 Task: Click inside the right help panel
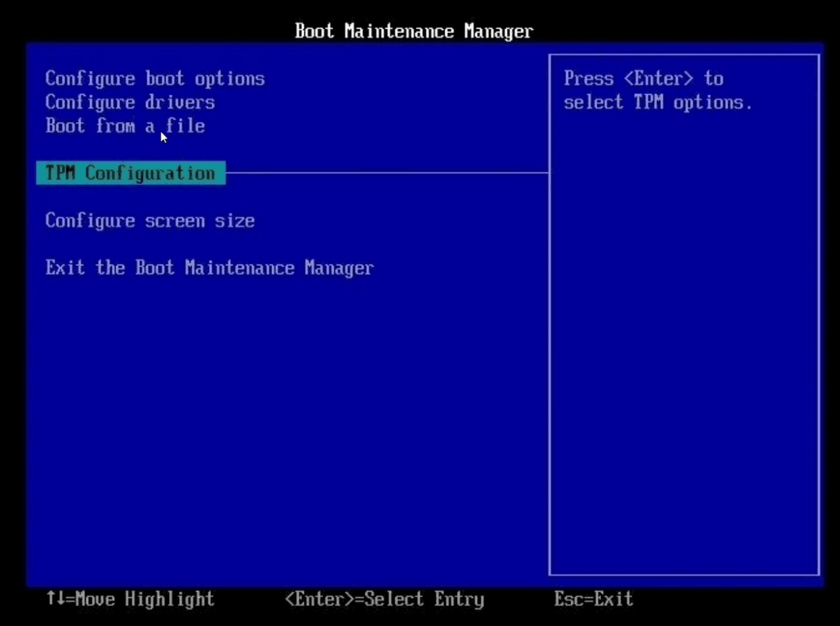[683, 332]
